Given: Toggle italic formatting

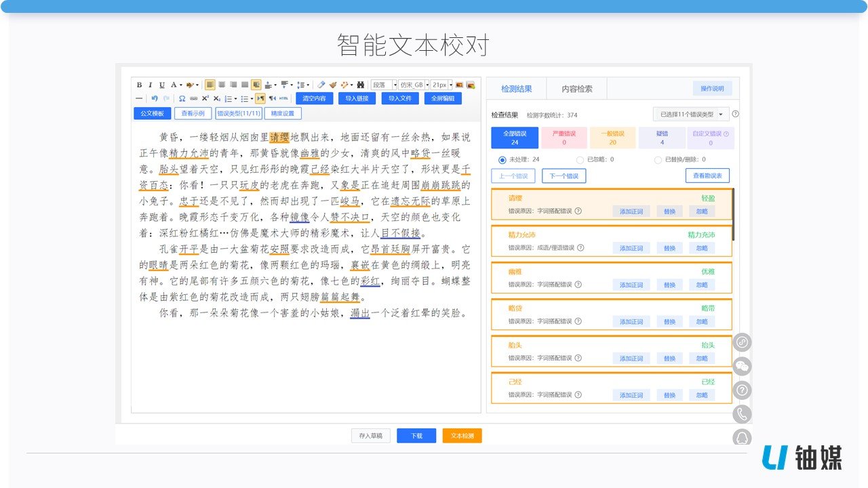Looking at the screenshot, I should pos(151,84).
